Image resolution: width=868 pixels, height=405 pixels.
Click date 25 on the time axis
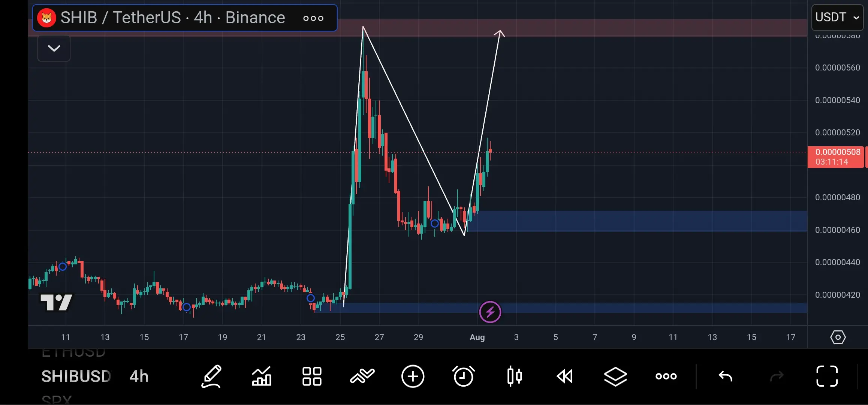tap(340, 337)
